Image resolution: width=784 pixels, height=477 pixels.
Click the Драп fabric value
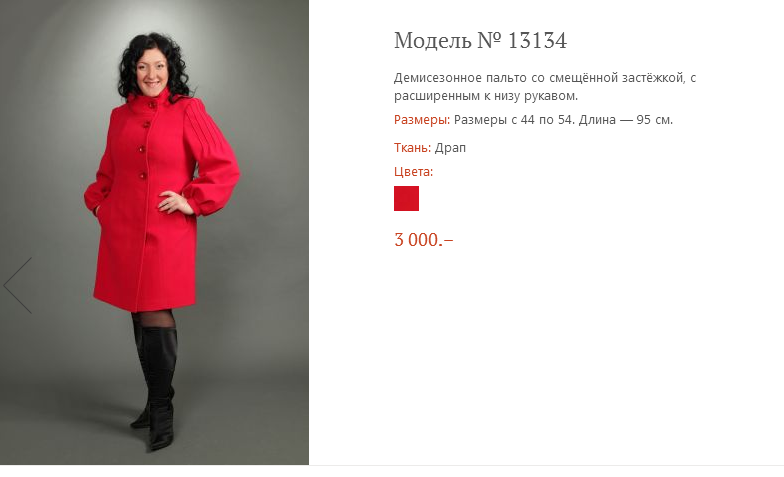[x=450, y=148]
